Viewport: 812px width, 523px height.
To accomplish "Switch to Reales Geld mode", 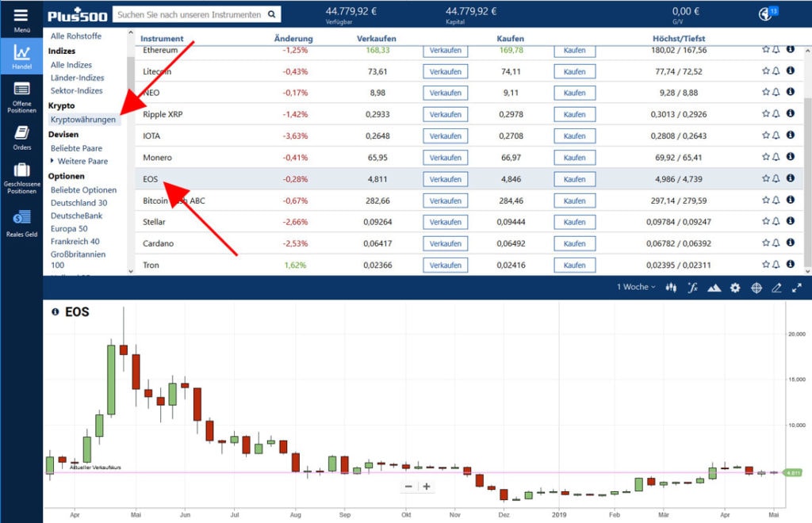I will click(x=21, y=222).
